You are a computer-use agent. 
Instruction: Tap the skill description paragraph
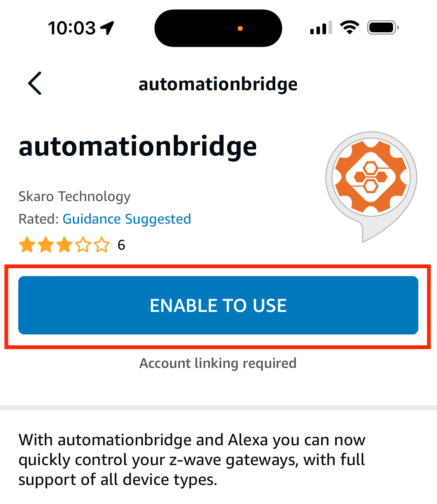click(192, 460)
